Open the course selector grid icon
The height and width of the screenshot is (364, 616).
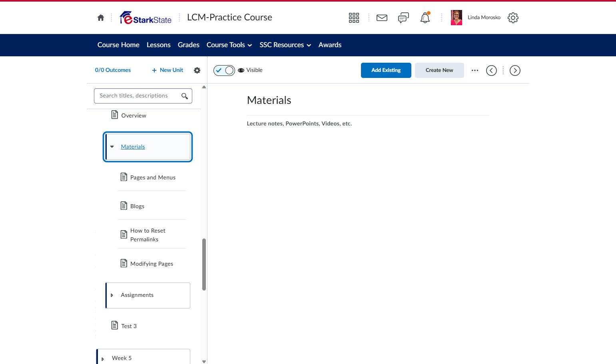coord(354,18)
